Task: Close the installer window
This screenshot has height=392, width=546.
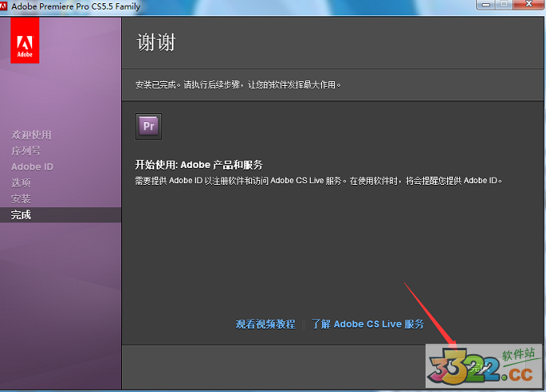Action: (x=528, y=5)
